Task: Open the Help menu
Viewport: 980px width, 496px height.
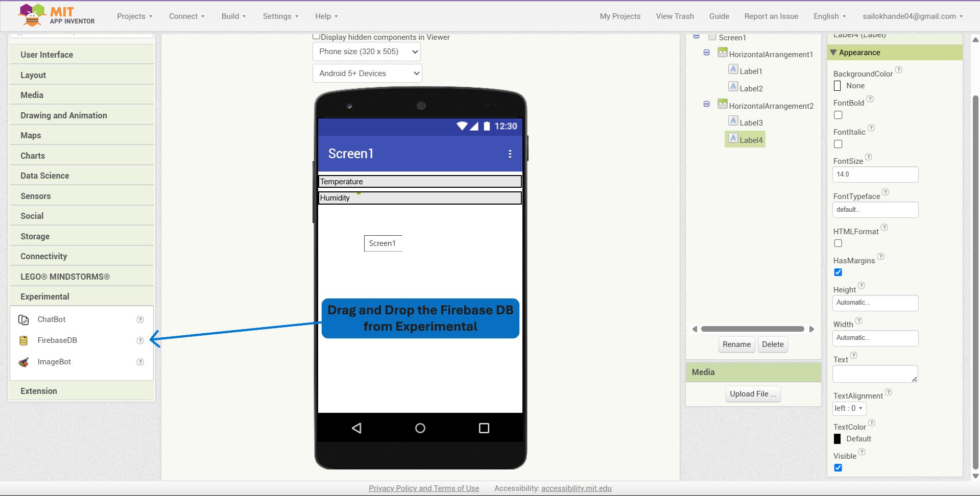Action: (326, 16)
